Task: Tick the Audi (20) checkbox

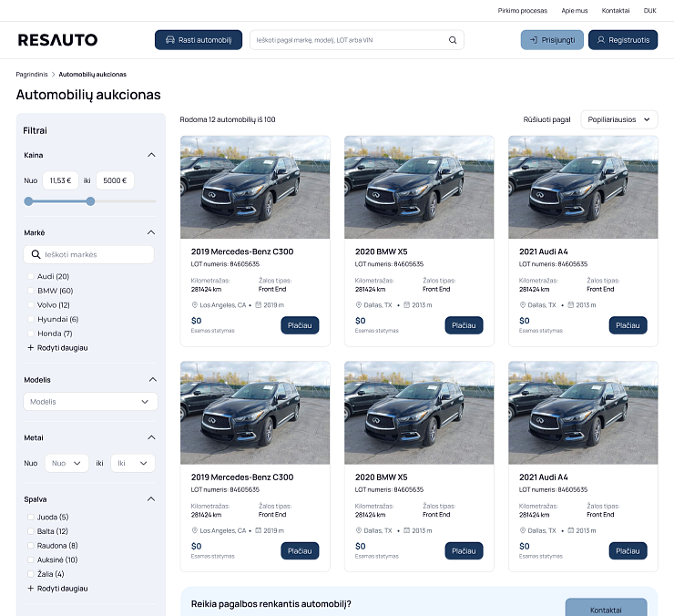Action: [x=31, y=277]
